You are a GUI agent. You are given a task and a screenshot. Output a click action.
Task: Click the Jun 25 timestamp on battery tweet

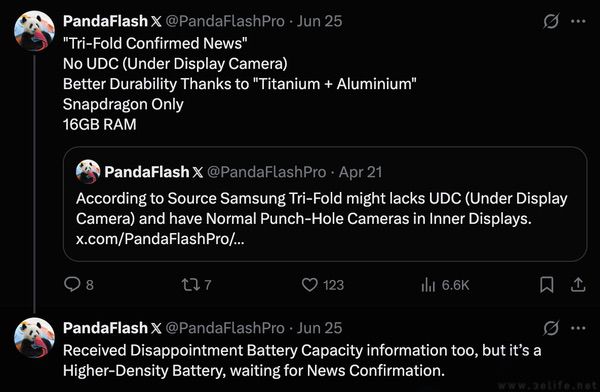click(x=320, y=328)
